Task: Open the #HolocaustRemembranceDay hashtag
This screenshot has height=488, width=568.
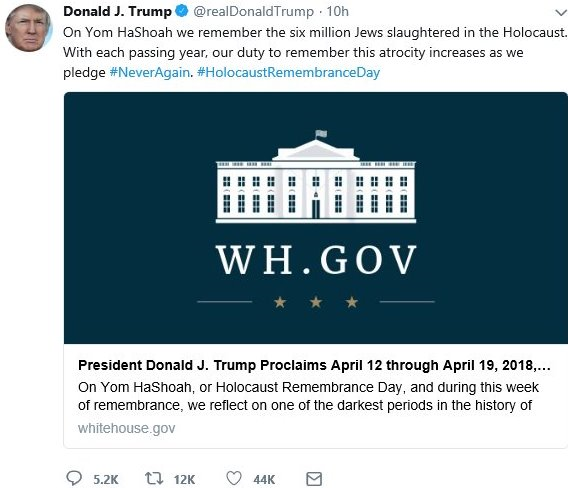Action: coord(288,72)
